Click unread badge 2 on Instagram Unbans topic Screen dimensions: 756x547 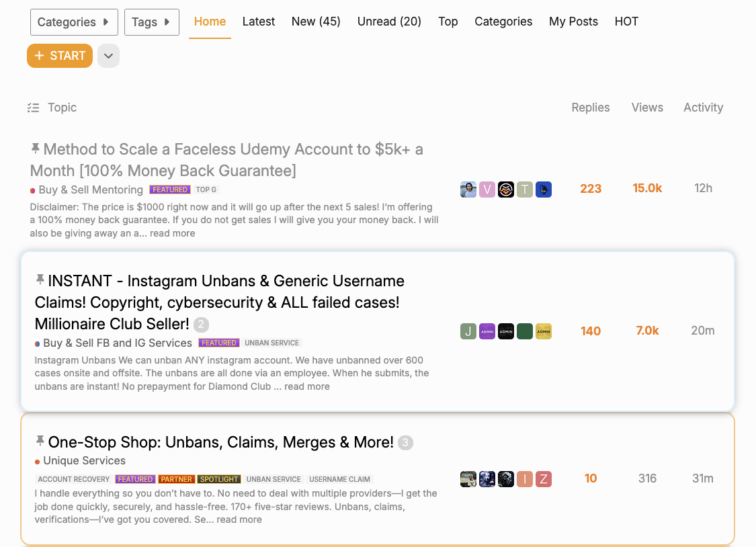pos(201,325)
